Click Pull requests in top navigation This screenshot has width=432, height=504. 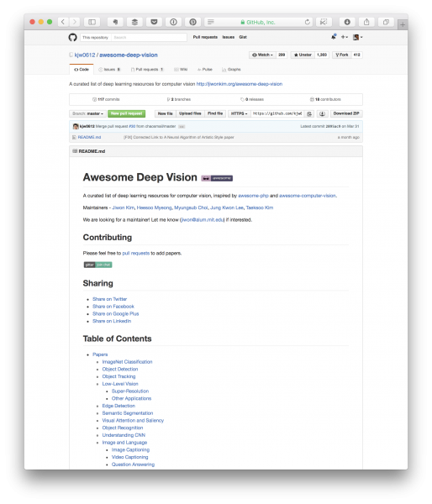205,37
